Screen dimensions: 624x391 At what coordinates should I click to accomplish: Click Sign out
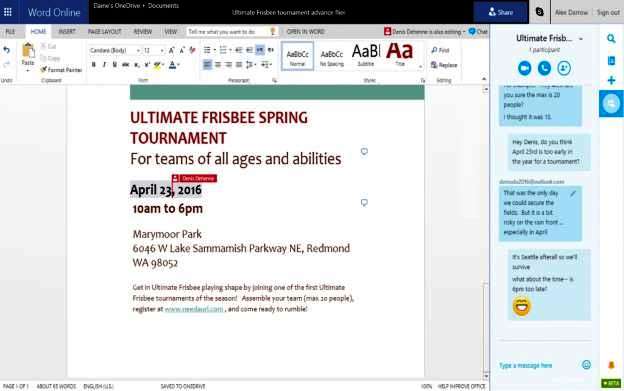click(608, 12)
